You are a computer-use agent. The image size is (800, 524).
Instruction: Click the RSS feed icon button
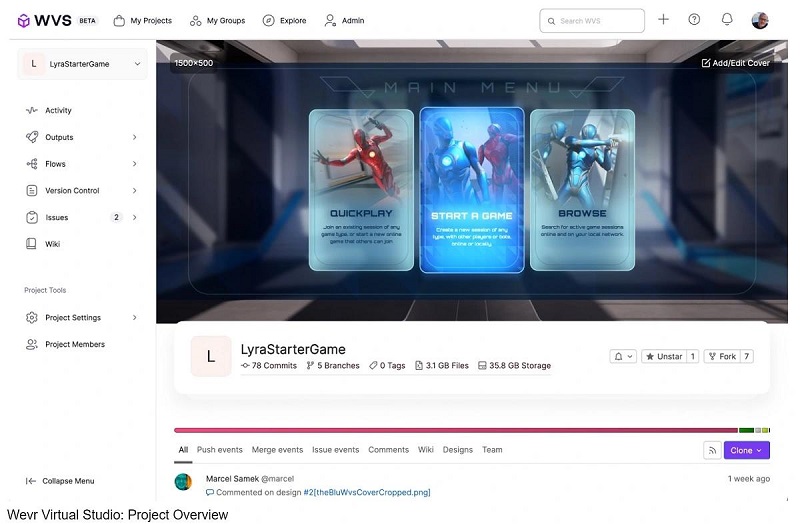pos(712,451)
